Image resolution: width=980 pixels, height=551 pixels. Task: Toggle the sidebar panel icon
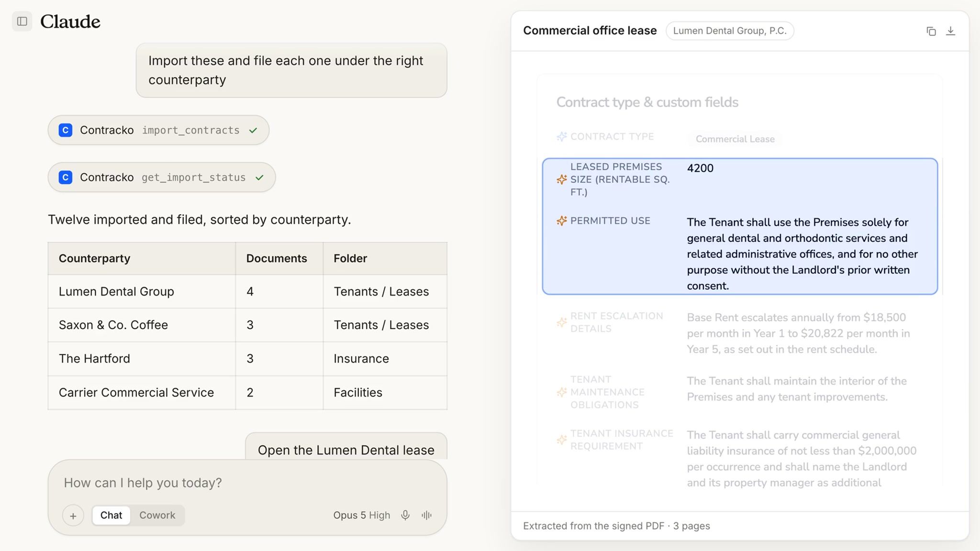coord(22,21)
